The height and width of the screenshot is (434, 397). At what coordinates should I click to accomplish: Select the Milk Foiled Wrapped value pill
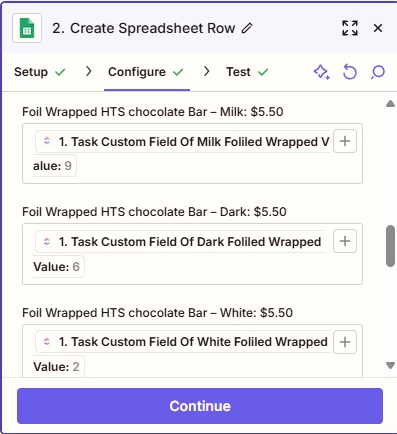click(x=182, y=153)
